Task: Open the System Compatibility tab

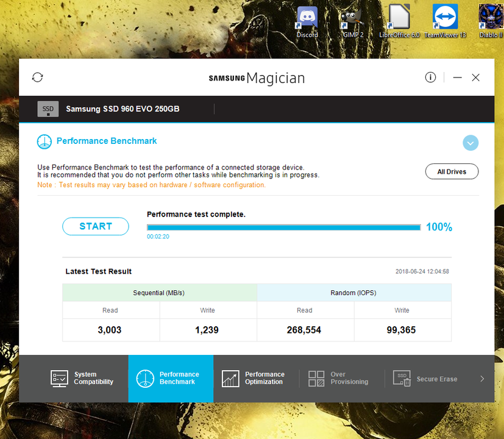Action: (82, 379)
